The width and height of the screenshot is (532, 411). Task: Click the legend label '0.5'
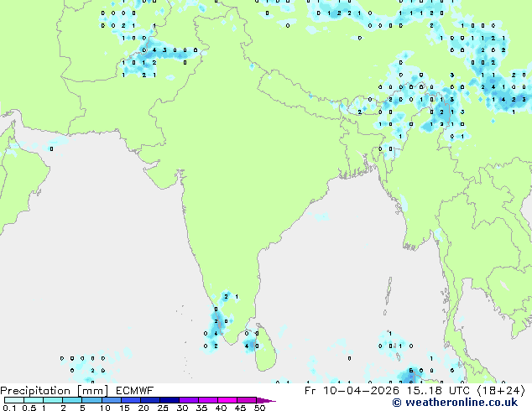29,408
